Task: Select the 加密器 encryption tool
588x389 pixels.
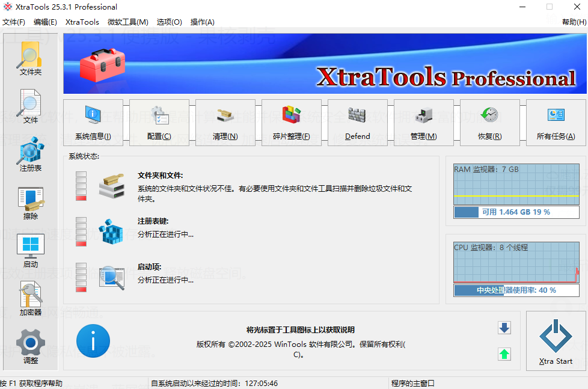Action: pyautogui.click(x=29, y=296)
